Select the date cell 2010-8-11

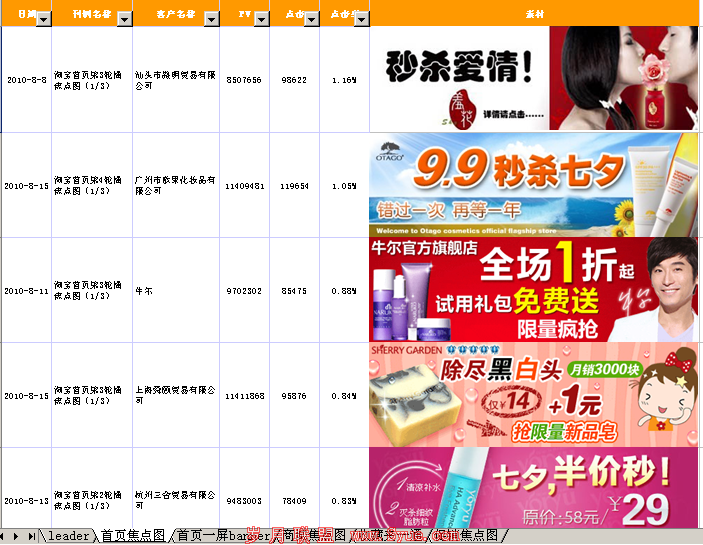[26, 291]
